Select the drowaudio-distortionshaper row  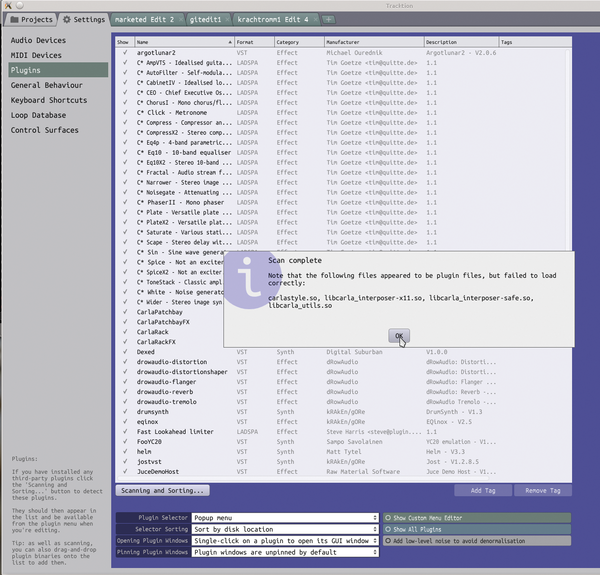(x=341, y=371)
